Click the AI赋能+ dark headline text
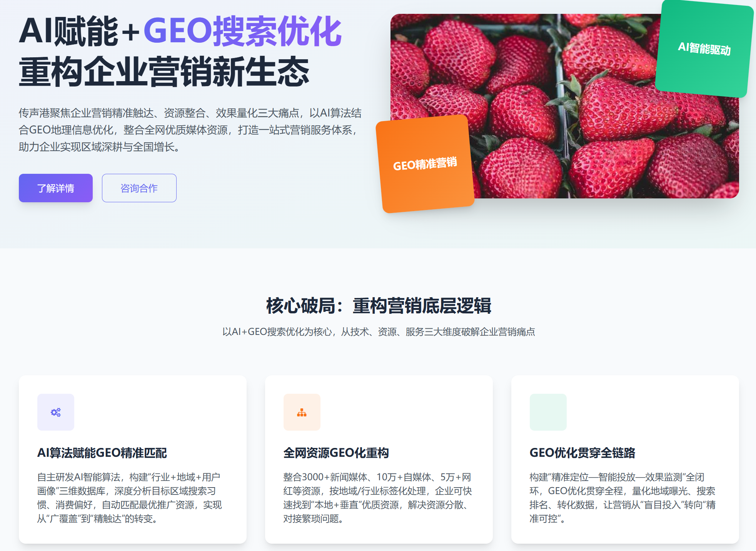Screen dimensions: 756x551 80,31
